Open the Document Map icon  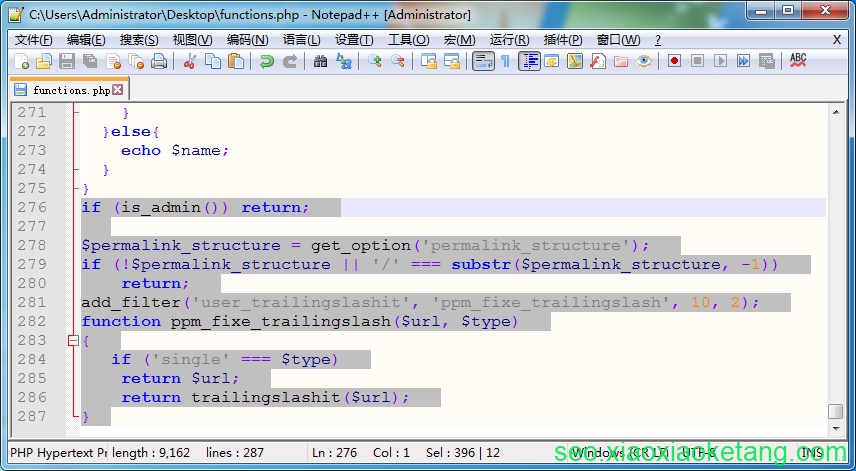pyautogui.click(x=575, y=61)
